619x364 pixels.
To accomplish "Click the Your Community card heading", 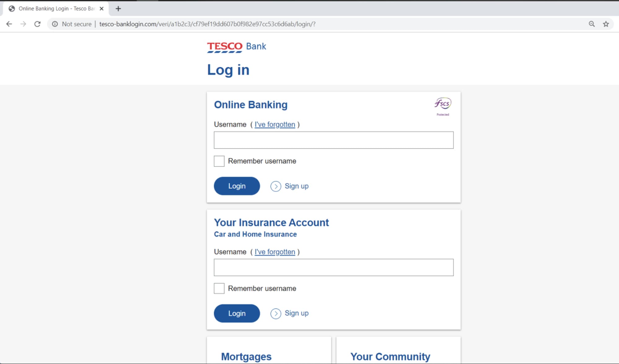I will click(390, 357).
